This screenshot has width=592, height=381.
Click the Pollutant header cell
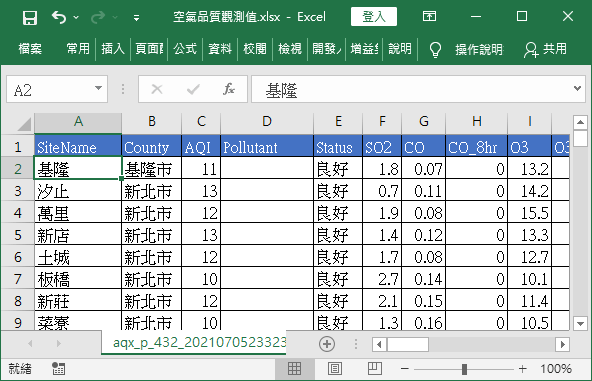267,147
